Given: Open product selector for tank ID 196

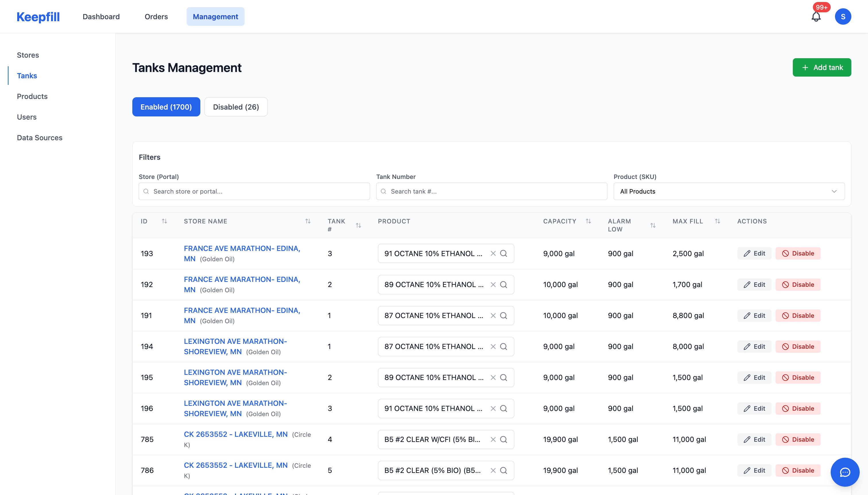Looking at the screenshot, I should tap(434, 409).
